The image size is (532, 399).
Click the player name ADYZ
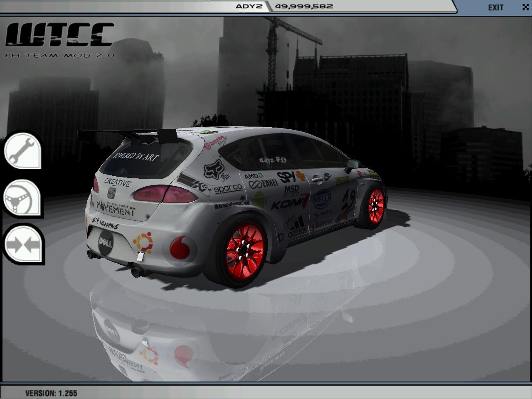249,6
